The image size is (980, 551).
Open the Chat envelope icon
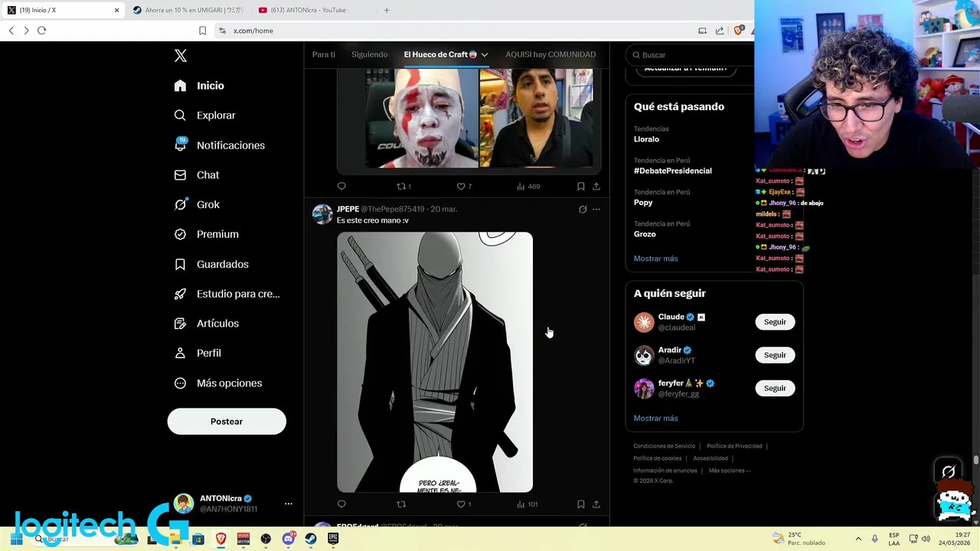click(x=180, y=175)
